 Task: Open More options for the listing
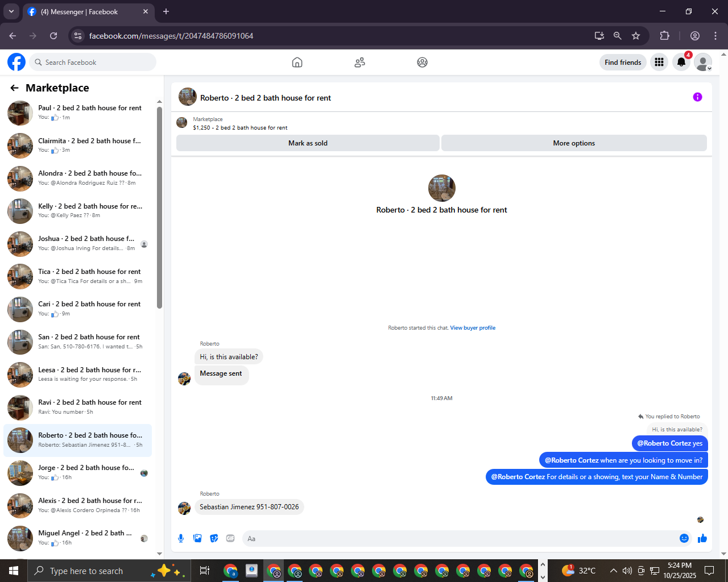click(x=574, y=143)
